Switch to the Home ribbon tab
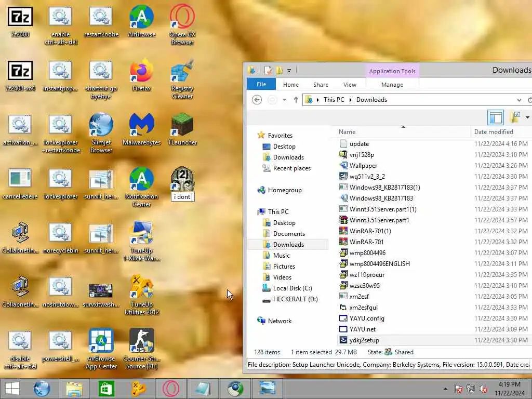This screenshot has width=532, height=399. point(291,85)
